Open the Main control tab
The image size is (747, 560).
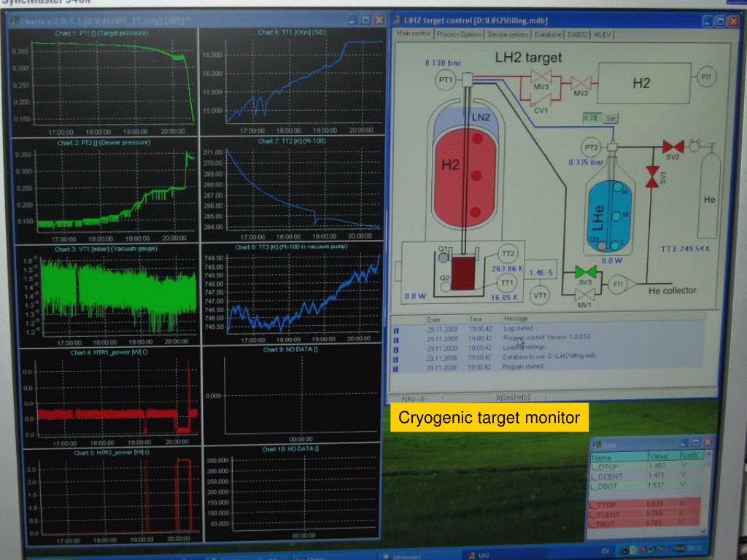(x=414, y=34)
